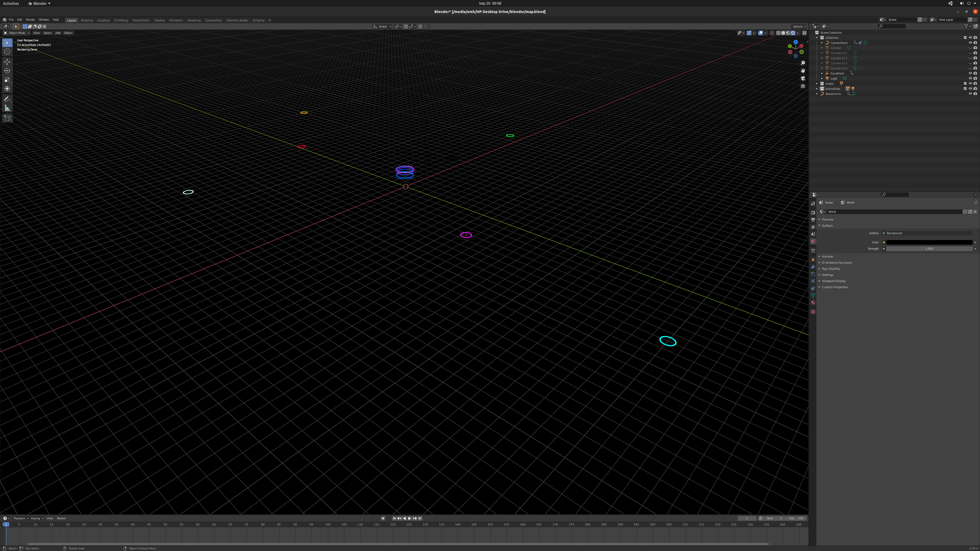Open the Modifier properties wrench tab
The width and height of the screenshot is (980, 551).
[x=813, y=267]
